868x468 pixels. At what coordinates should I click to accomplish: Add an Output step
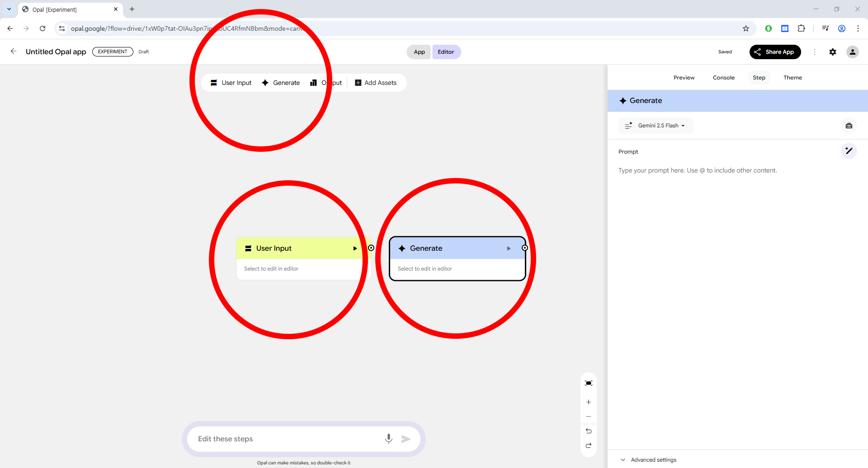(326, 83)
